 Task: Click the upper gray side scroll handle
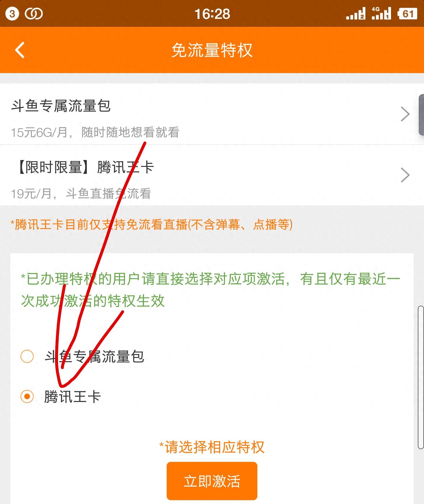tap(421, 115)
